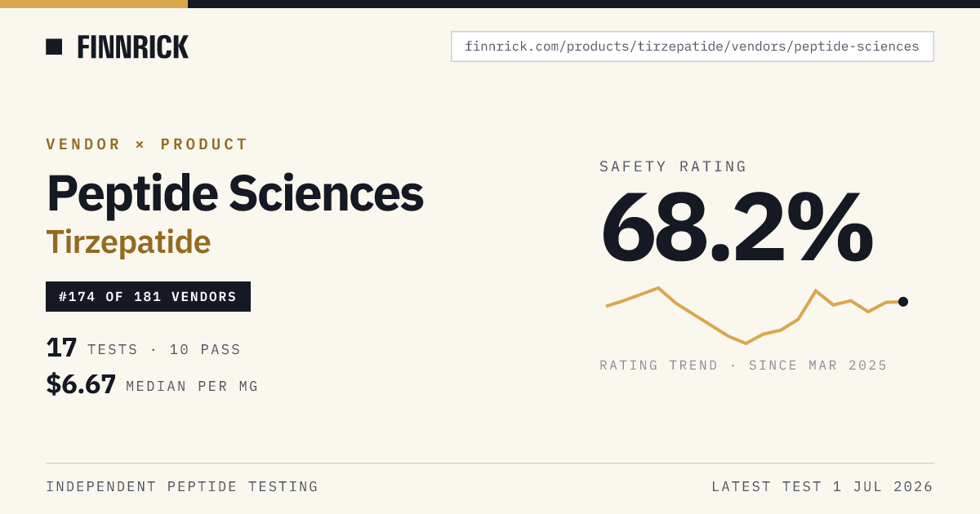Click the lowest dip of the rating trend line
980x514 pixels.
tap(746, 343)
